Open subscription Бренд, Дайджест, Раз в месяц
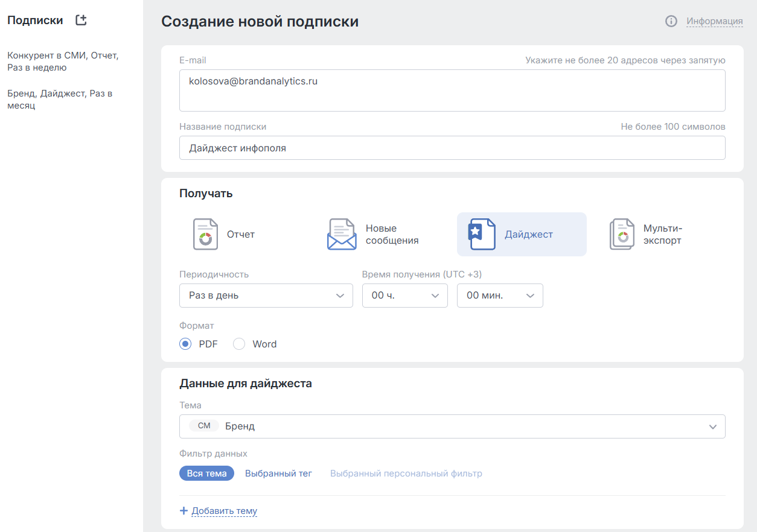The width and height of the screenshot is (757, 532). [x=60, y=100]
